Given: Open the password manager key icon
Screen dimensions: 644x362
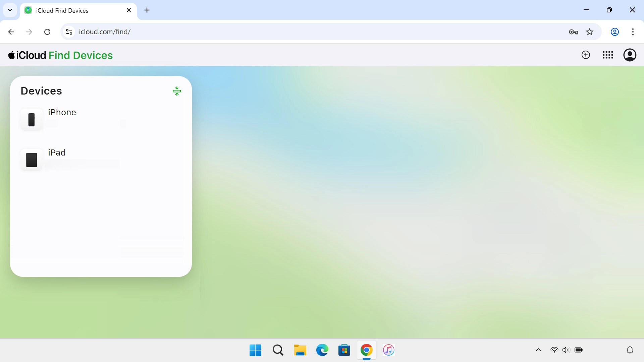Looking at the screenshot, I should coord(574,32).
